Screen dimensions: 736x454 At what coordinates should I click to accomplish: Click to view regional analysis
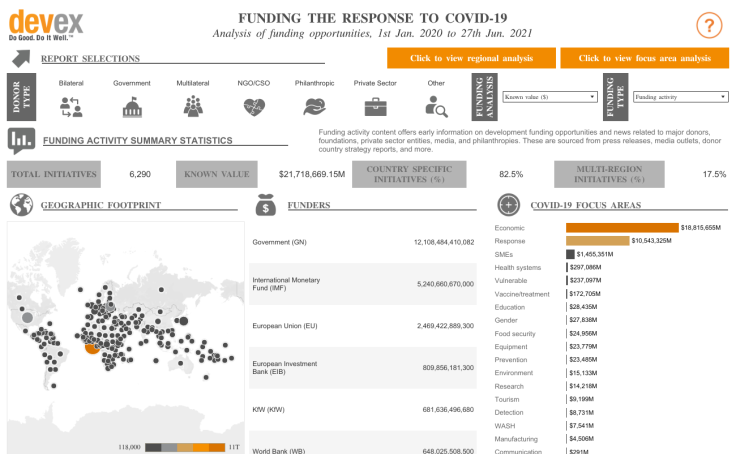tap(471, 58)
